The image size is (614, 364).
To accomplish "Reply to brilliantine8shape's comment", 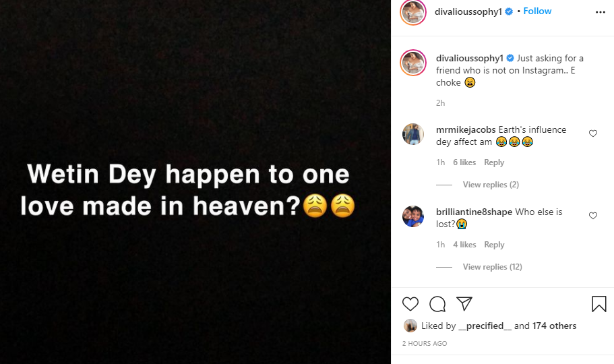I will [x=494, y=245].
